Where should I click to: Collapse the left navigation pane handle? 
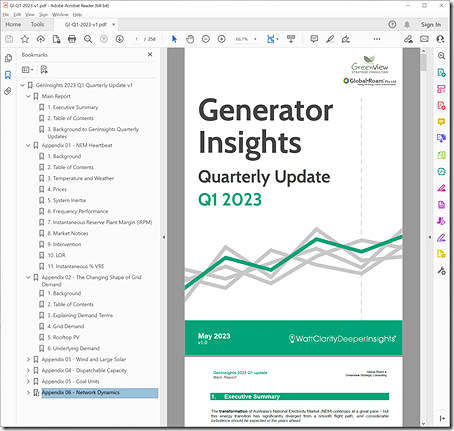coord(164,237)
